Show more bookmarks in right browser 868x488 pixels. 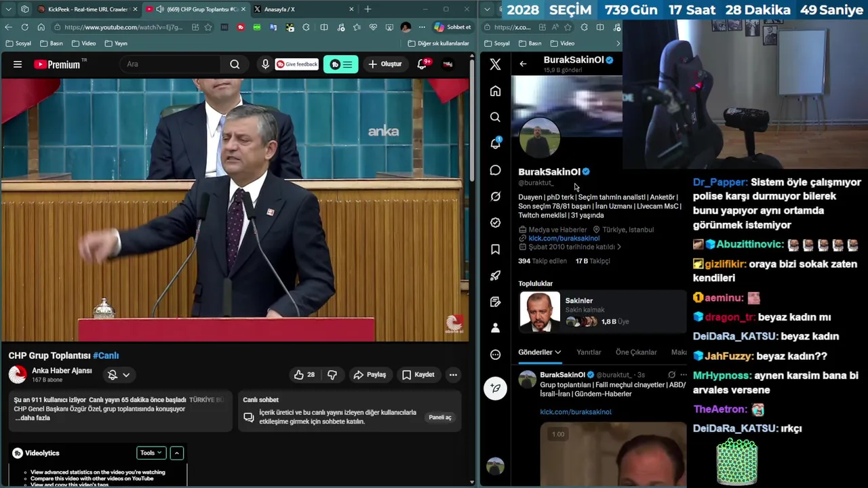point(617,43)
